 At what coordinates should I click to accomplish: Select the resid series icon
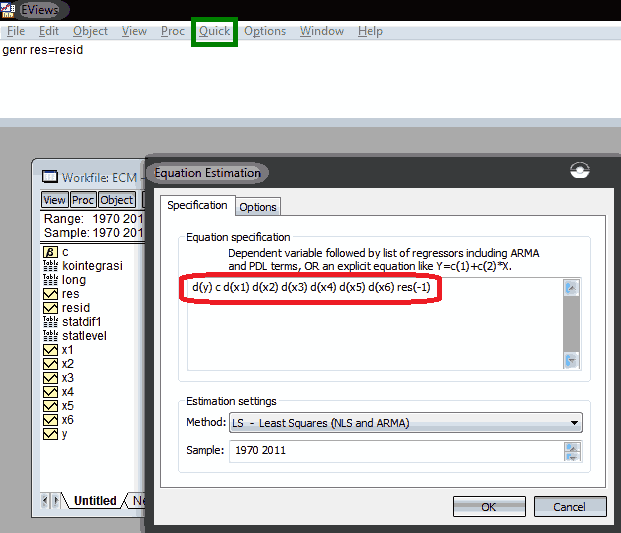coord(50,308)
